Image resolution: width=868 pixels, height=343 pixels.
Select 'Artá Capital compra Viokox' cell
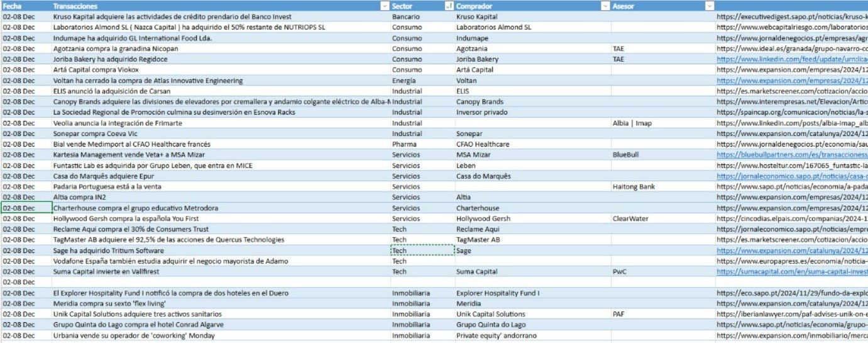point(221,70)
